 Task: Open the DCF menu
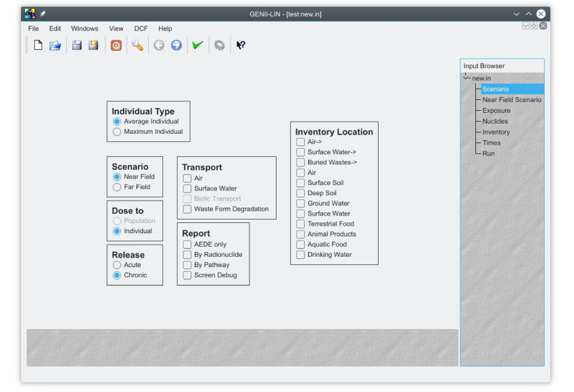click(x=141, y=28)
